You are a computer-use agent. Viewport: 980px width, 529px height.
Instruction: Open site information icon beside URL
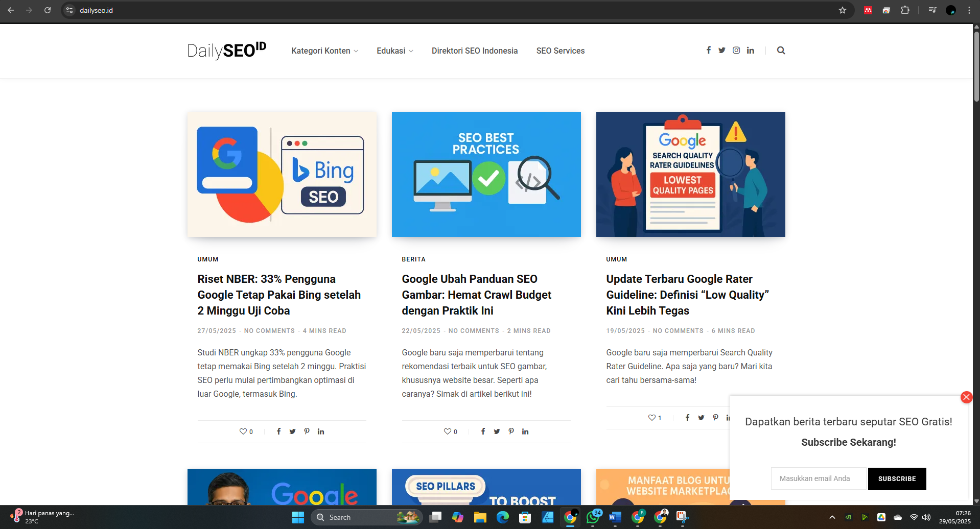tap(70, 10)
